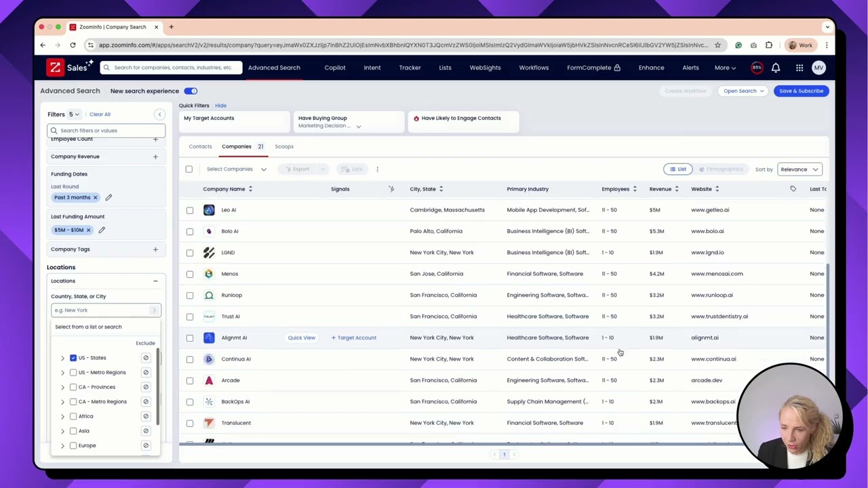The image size is (868, 488).
Task: Click www.runloop.ai website text
Action: (x=712, y=295)
